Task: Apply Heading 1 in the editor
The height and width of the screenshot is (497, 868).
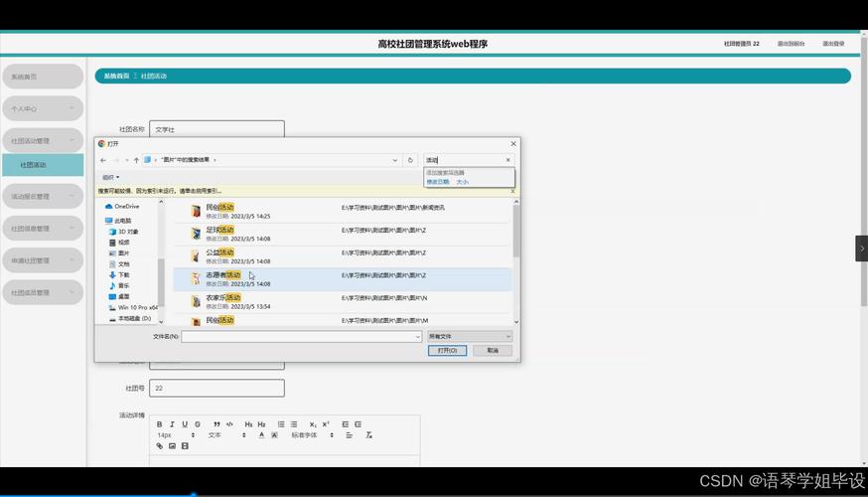Action: tap(248, 424)
